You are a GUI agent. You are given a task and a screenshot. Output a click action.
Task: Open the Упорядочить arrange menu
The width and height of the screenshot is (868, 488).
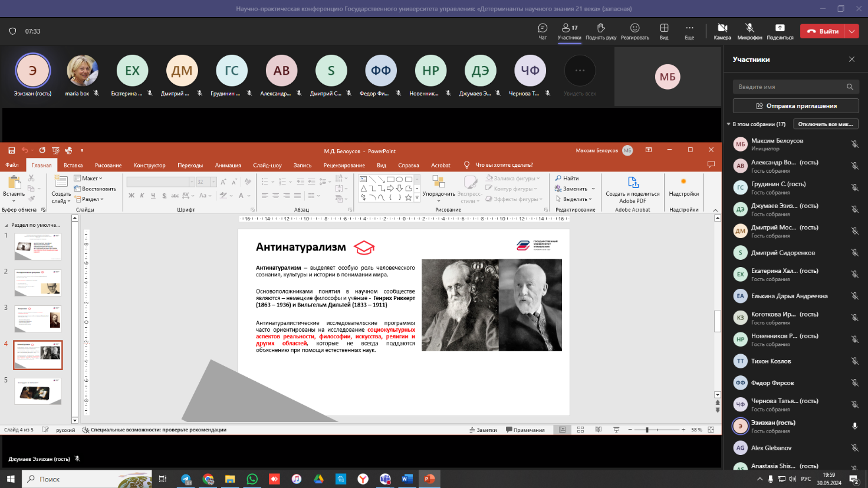439,188
